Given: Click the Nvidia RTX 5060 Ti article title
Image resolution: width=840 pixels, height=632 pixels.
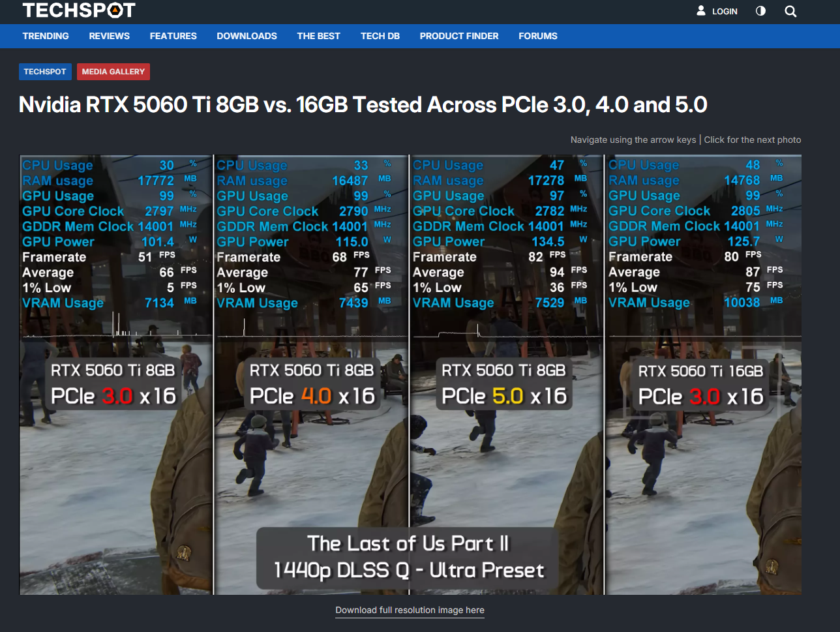Looking at the screenshot, I should (x=363, y=104).
